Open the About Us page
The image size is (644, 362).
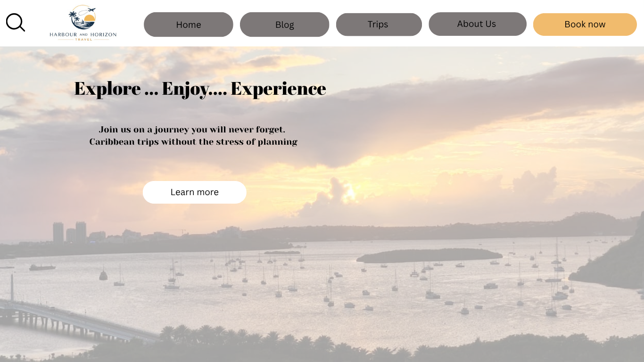tap(477, 24)
